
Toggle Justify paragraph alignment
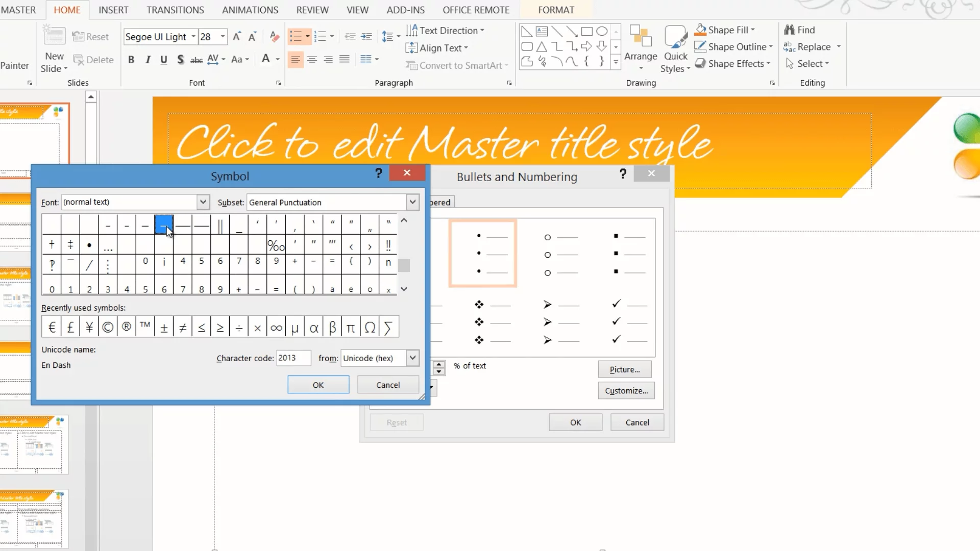[x=345, y=60]
